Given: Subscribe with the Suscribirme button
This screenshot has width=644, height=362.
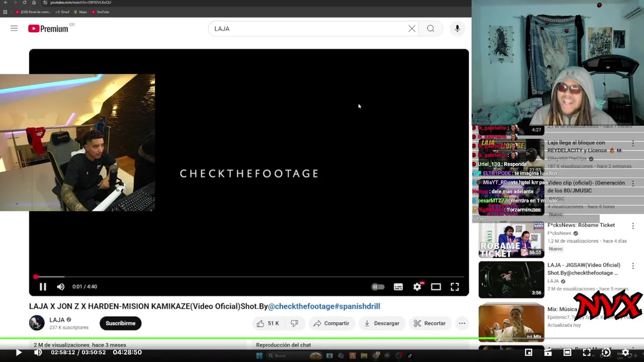Looking at the screenshot, I should (x=120, y=323).
